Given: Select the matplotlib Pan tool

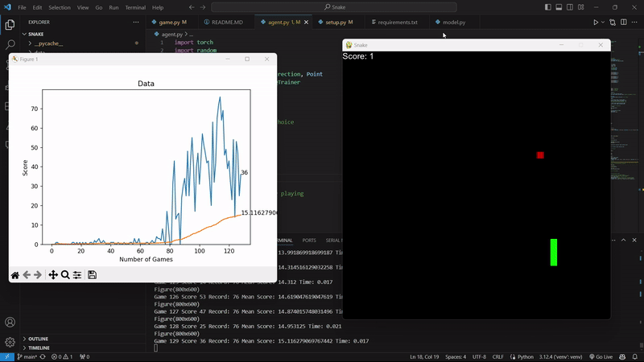Looking at the screenshot, I should point(53,275).
